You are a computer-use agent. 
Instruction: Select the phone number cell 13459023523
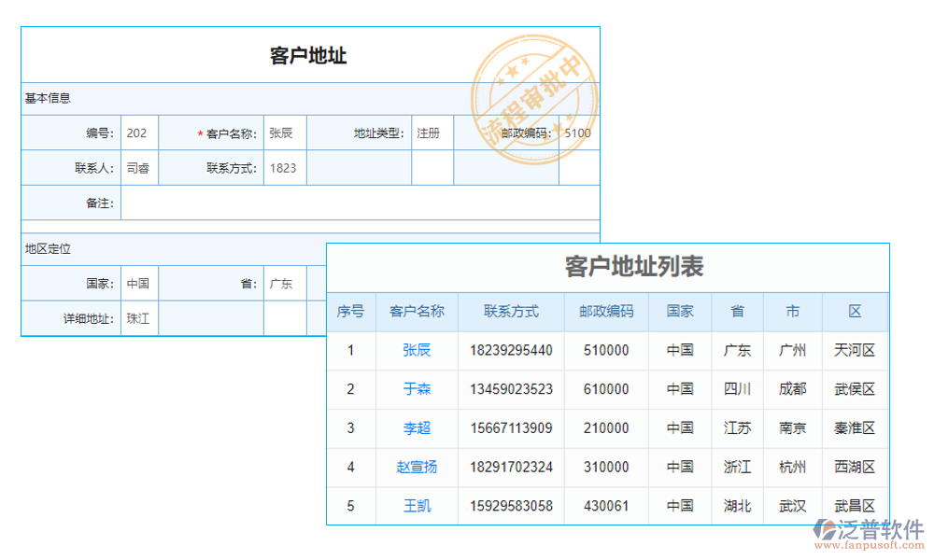pyautogui.click(x=511, y=389)
